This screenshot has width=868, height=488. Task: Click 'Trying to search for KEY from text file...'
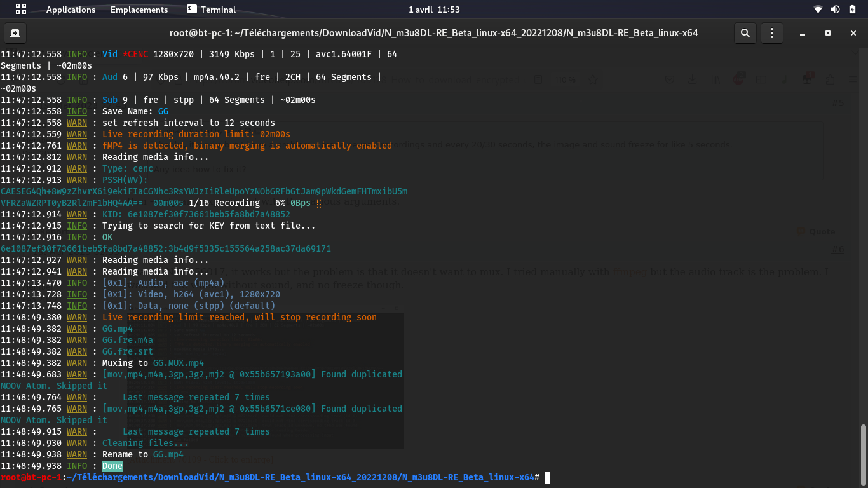209,226
